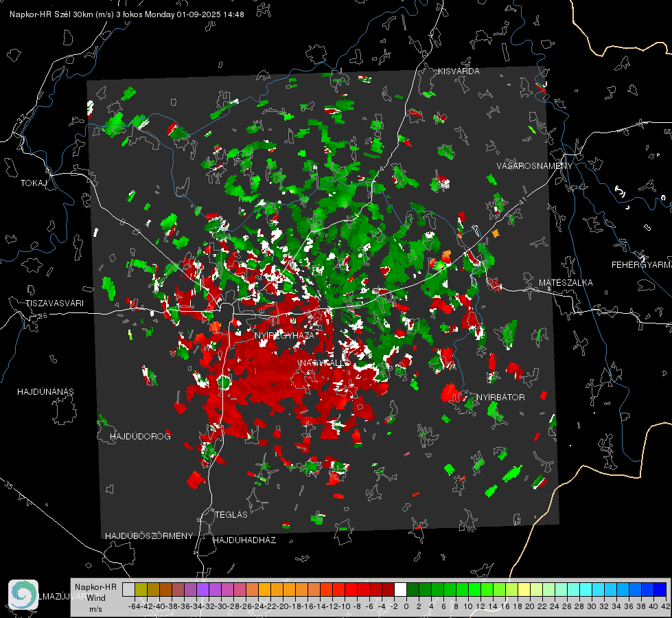The height and width of the screenshot is (618, 672).
Task: Click the TISZAVASVÁRI town label
Action: [x=54, y=304]
